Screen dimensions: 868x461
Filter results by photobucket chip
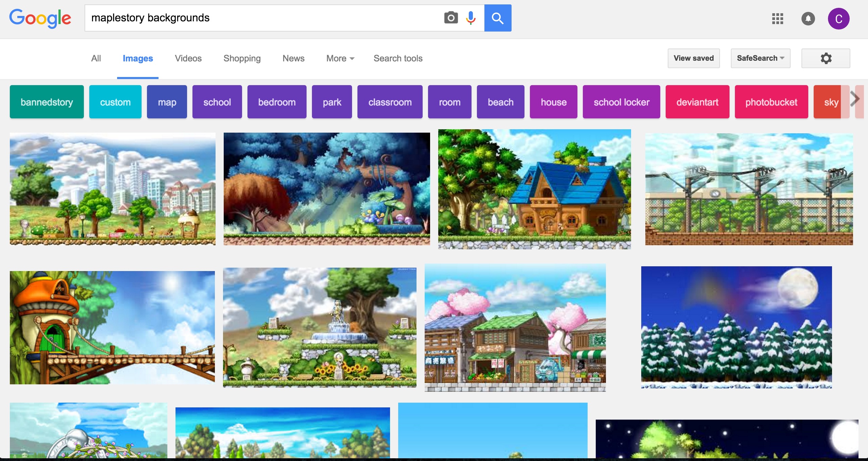pyautogui.click(x=772, y=102)
